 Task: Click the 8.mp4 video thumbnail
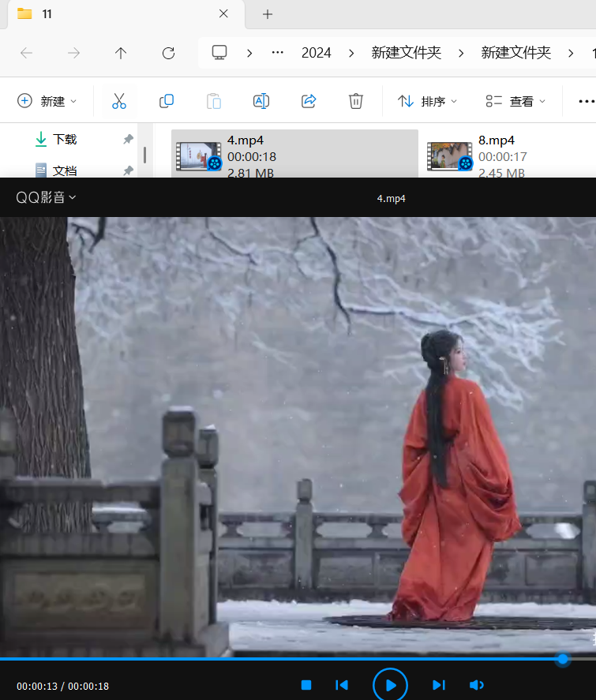click(450, 156)
